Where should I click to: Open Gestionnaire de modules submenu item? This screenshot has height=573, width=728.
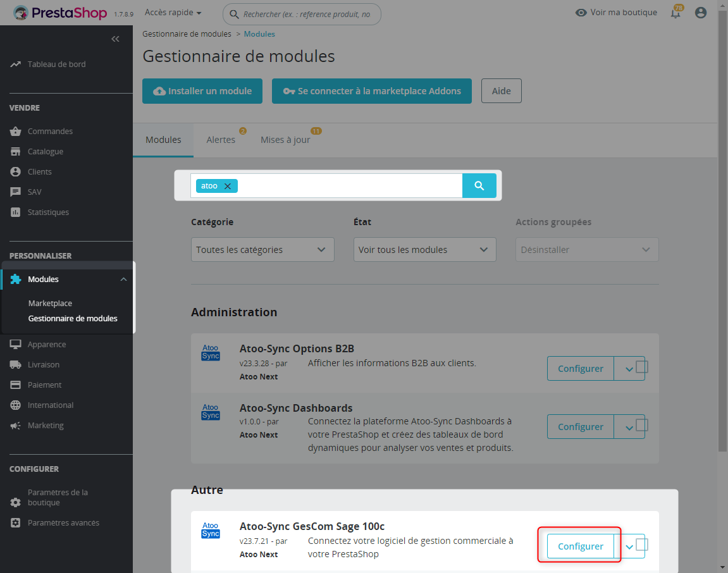tap(73, 319)
